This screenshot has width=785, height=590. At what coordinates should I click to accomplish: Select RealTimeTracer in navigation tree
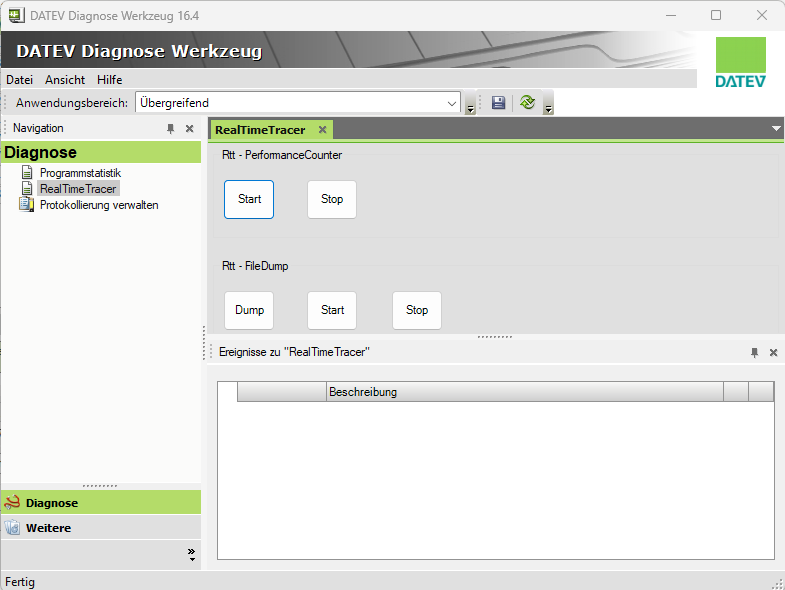78,189
